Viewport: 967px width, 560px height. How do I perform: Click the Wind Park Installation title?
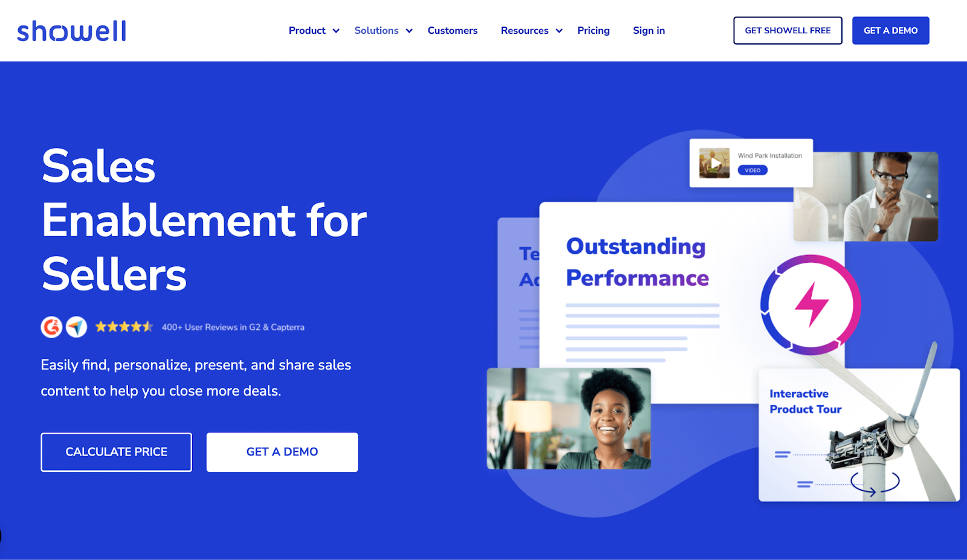click(x=769, y=156)
